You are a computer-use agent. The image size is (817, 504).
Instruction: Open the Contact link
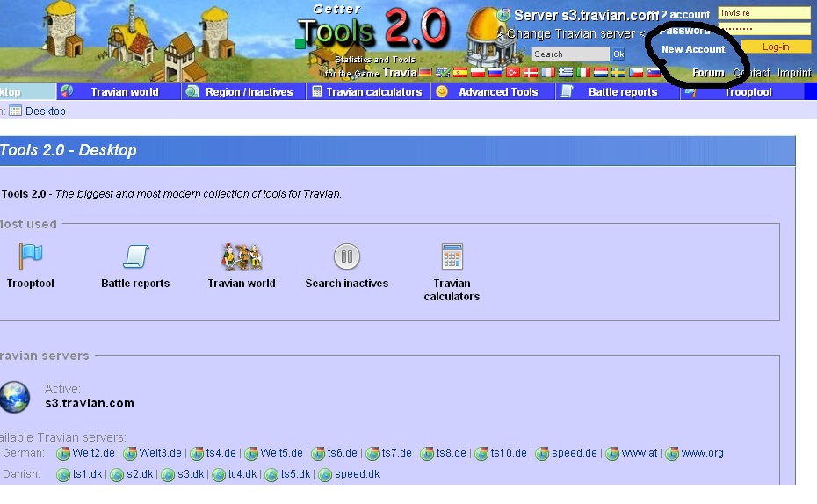(x=751, y=73)
